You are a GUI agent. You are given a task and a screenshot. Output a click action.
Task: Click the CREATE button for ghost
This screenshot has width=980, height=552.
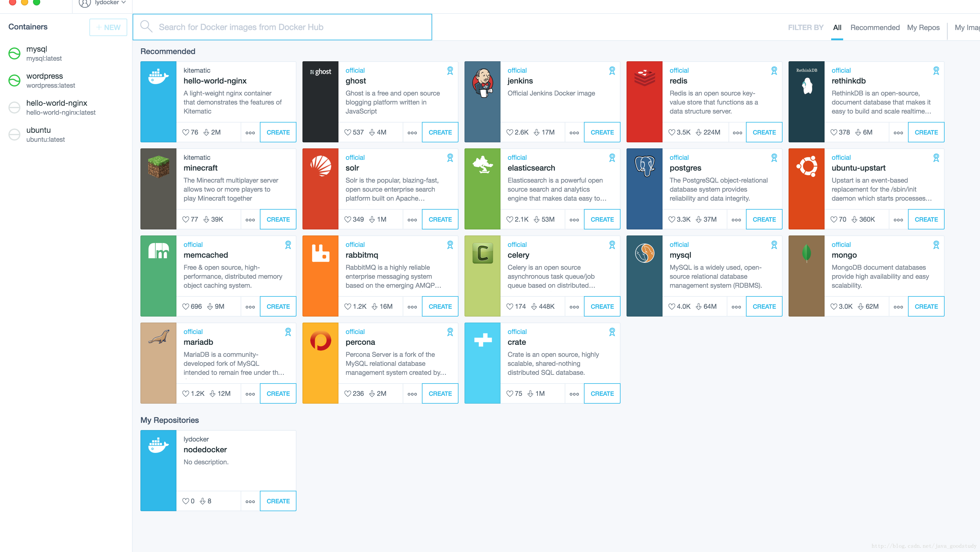440,132
